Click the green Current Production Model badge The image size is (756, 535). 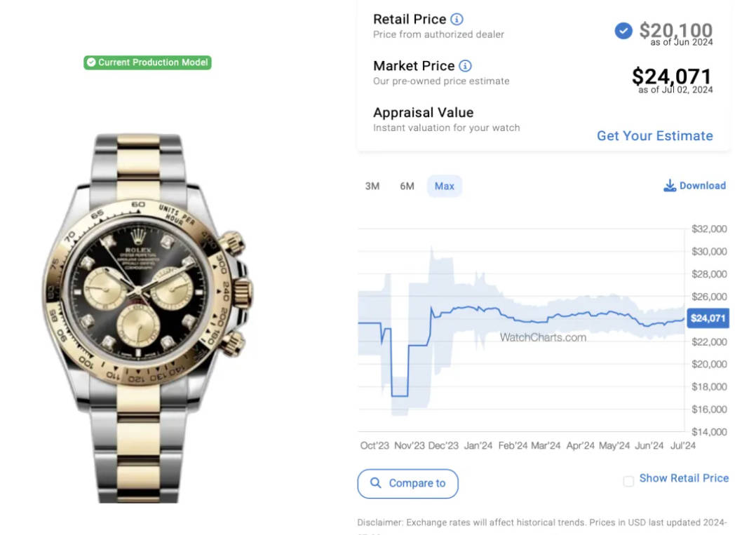[147, 62]
